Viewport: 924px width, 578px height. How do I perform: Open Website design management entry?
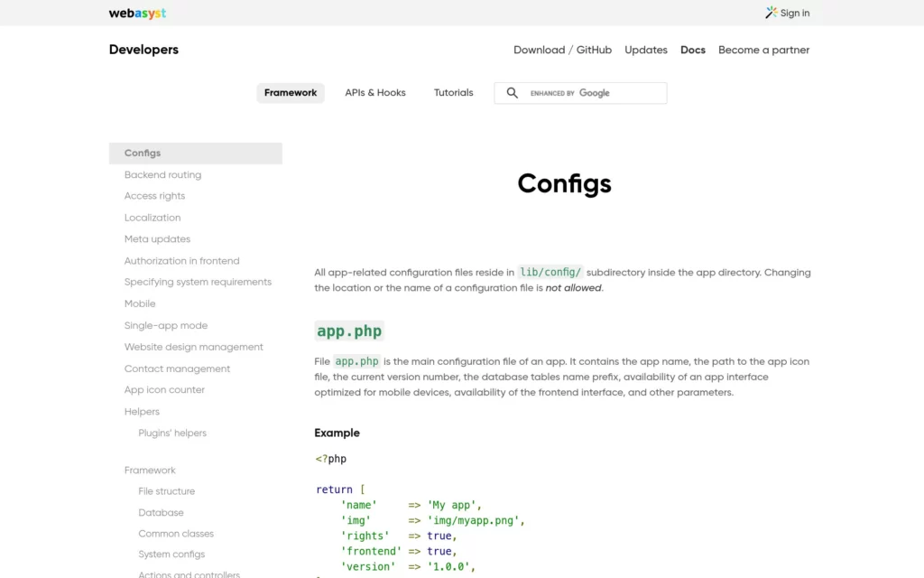click(x=194, y=347)
